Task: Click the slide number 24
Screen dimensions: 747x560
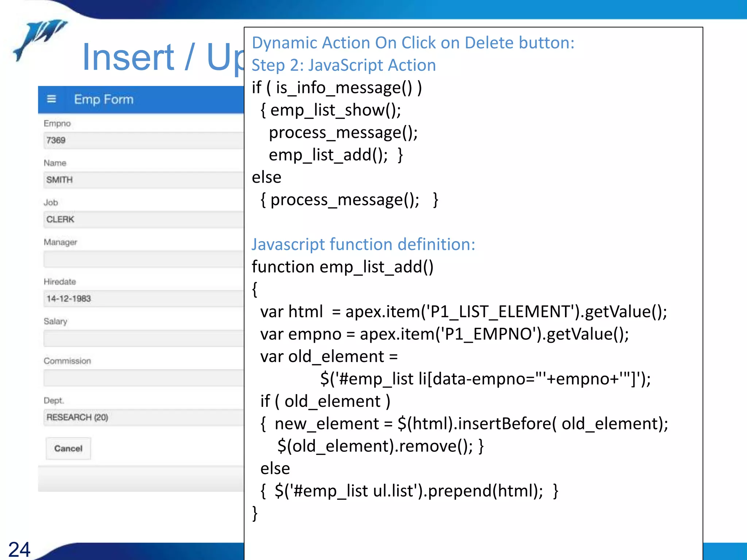Action: click(x=19, y=549)
